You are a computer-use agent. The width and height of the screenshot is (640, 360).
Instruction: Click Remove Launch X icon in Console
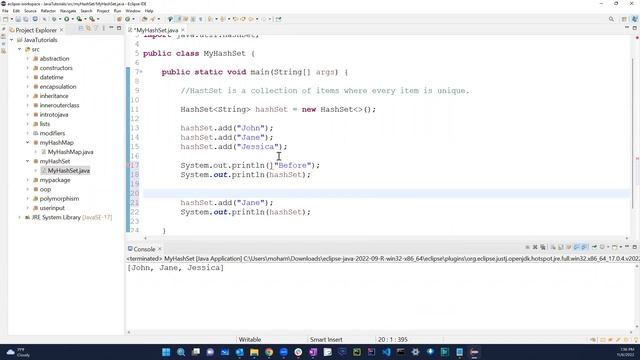click(x=535, y=247)
